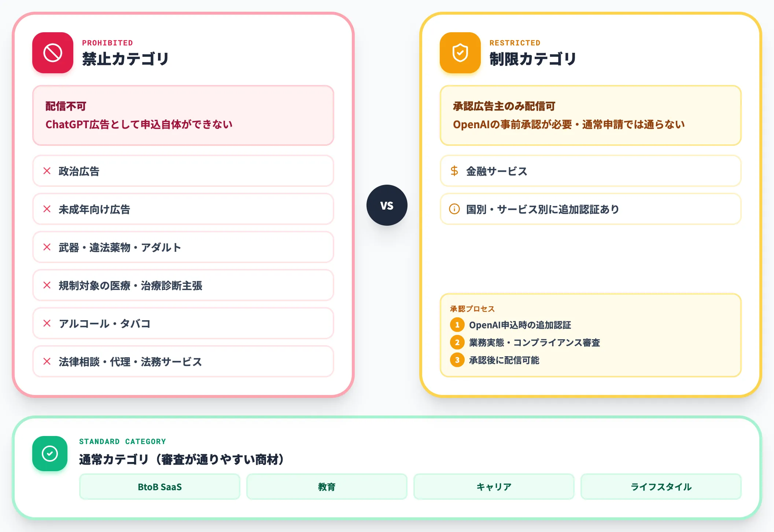Click the 承認プロセス label
Screen dimensions: 774x532
pos(472,309)
